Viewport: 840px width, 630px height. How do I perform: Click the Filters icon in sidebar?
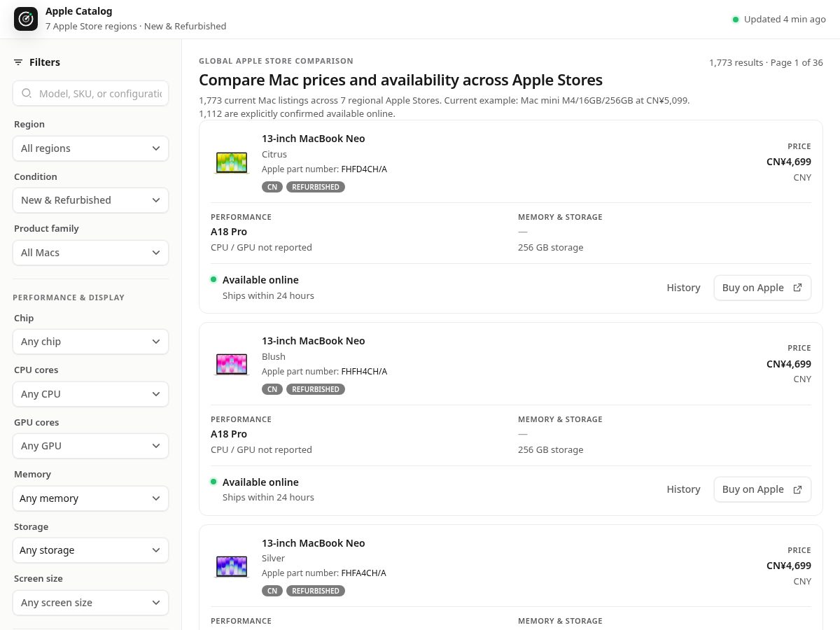pos(18,62)
